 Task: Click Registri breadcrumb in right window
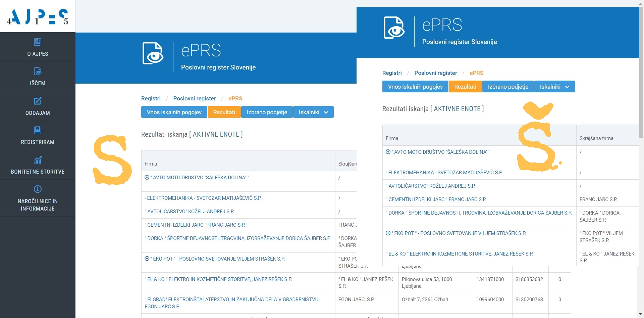[392, 73]
